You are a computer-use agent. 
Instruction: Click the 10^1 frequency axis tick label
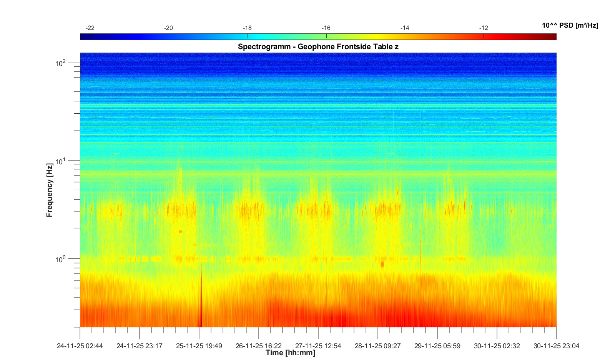(61, 161)
